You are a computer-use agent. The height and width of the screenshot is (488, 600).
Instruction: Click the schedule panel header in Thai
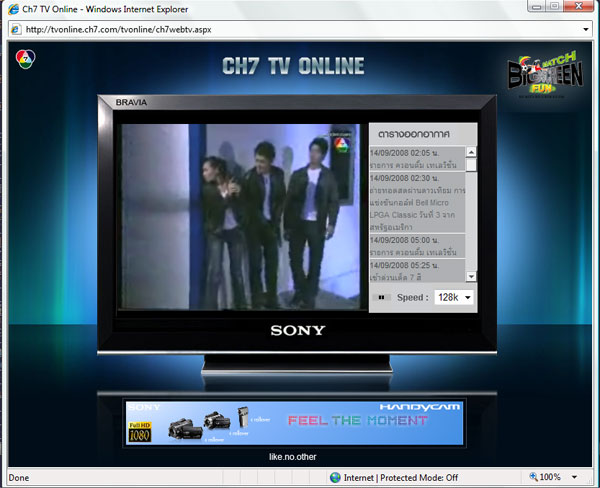tap(414, 134)
